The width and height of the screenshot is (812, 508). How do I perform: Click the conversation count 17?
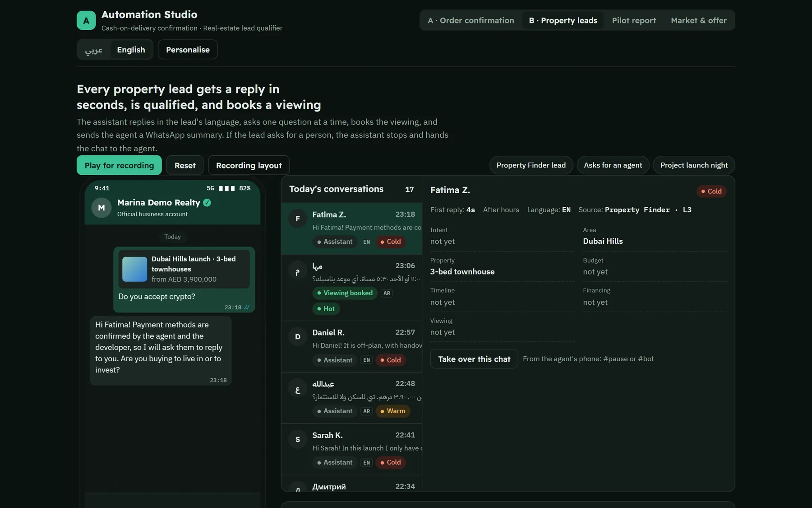click(x=409, y=190)
